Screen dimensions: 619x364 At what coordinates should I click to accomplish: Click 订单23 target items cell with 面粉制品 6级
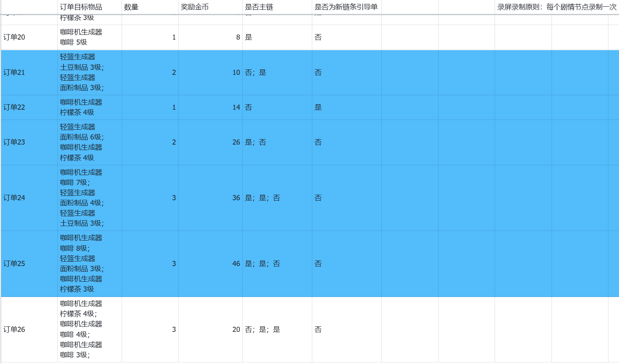(x=89, y=142)
